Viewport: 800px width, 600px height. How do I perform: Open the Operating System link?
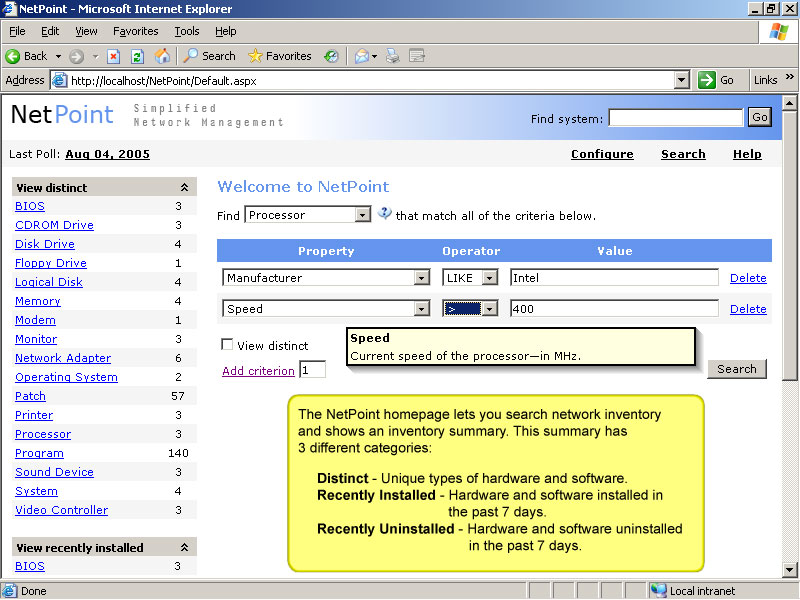coord(66,377)
